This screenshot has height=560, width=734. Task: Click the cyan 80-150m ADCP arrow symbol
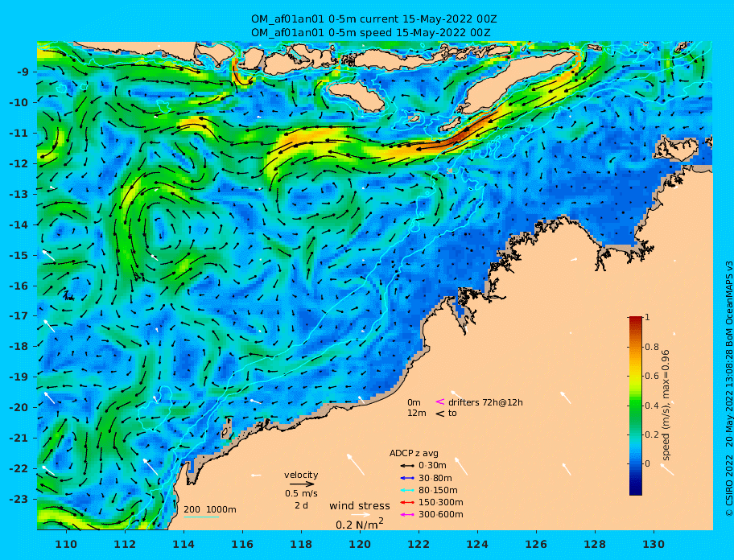click(407, 490)
